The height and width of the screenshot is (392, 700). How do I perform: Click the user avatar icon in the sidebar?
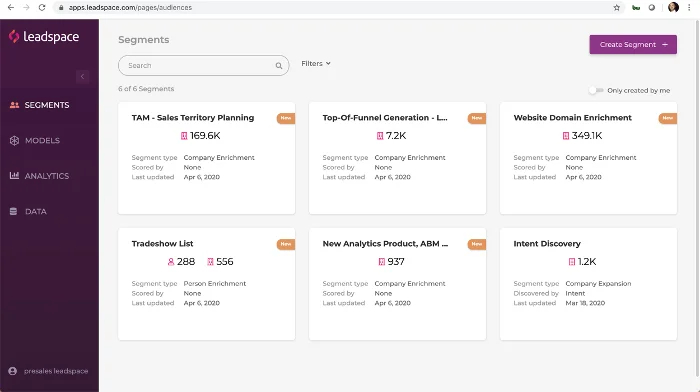12,371
